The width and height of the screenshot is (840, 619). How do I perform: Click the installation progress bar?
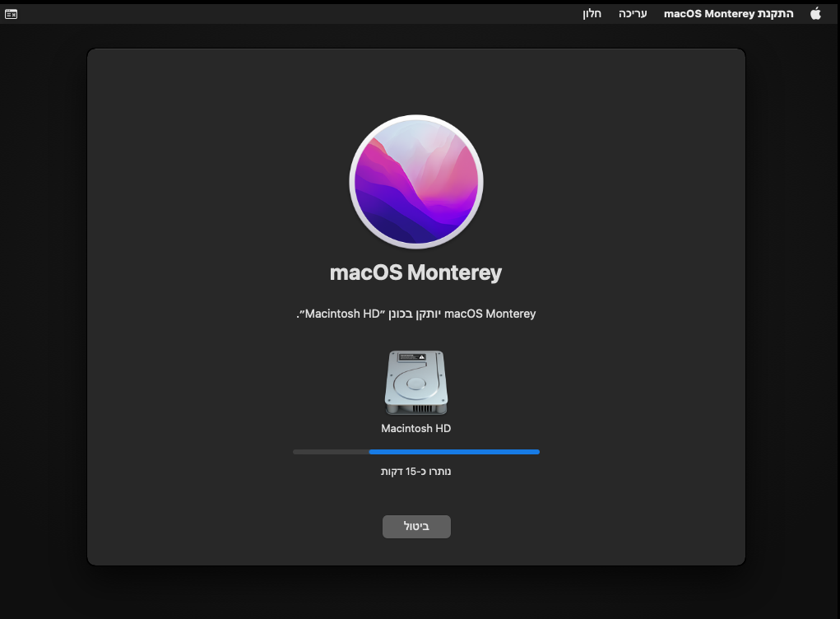click(x=416, y=452)
